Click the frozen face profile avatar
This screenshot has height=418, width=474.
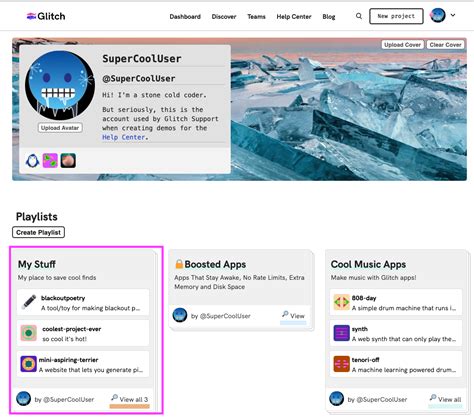tap(60, 85)
